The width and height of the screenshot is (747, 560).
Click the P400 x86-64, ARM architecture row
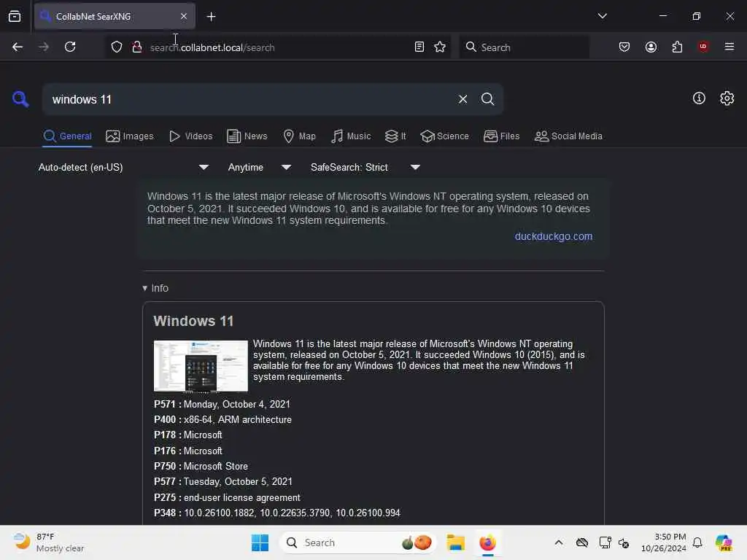pyautogui.click(x=222, y=419)
